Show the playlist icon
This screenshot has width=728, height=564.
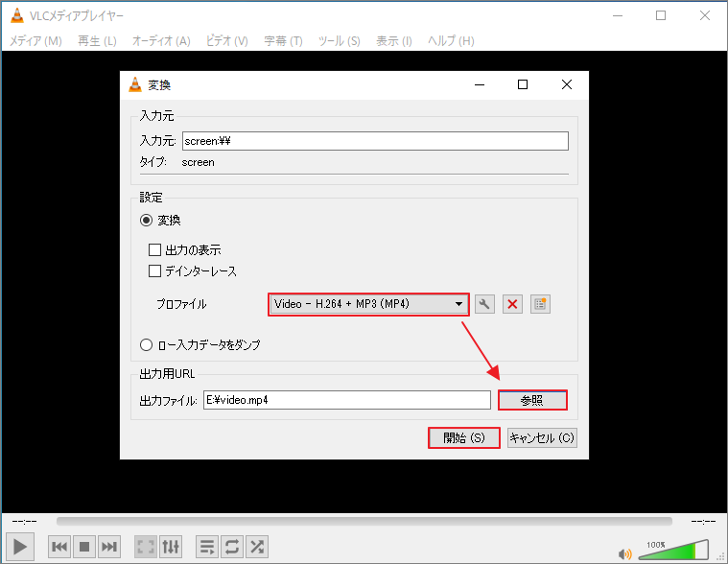tap(207, 547)
